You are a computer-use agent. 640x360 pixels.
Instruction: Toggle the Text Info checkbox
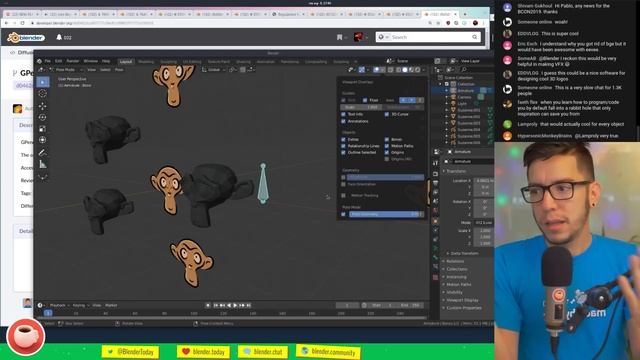click(343, 114)
